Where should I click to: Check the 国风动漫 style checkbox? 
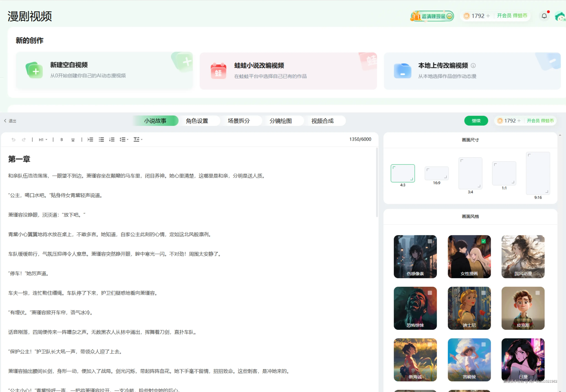tap(538, 241)
